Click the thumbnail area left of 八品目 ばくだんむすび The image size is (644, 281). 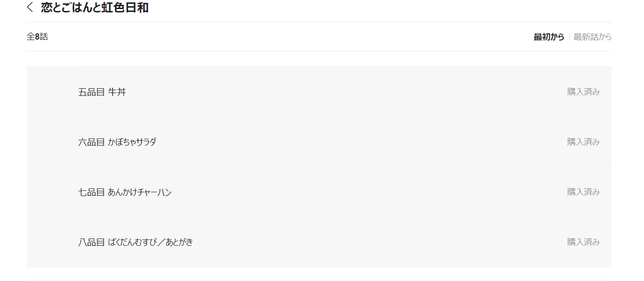pyautogui.click(x=53, y=242)
